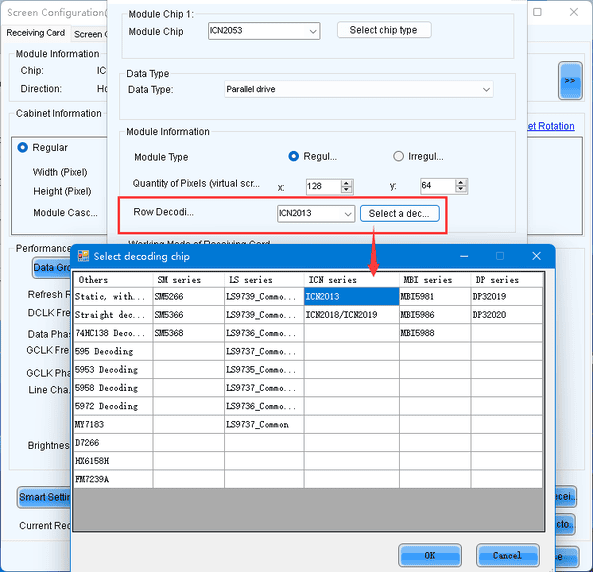Click the Others column header
The image size is (593, 572).
point(113,280)
